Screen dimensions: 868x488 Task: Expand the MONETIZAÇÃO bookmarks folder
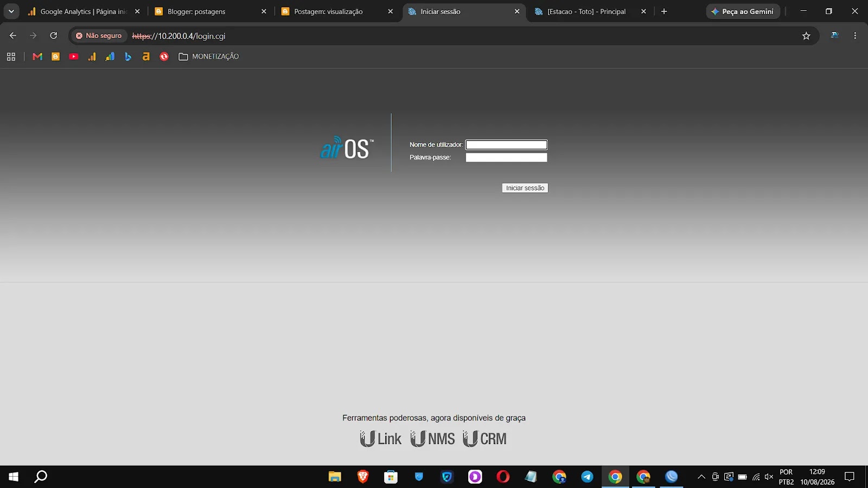point(209,56)
